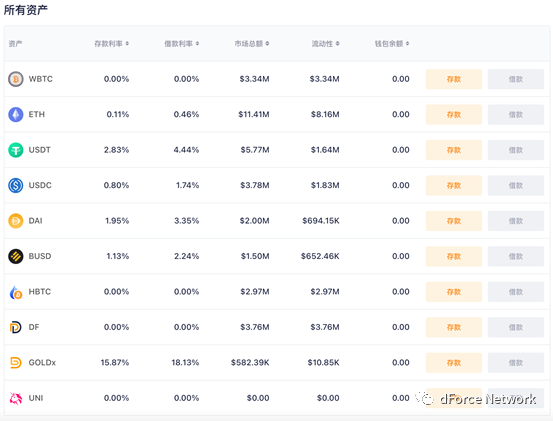The height and width of the screenshot is (421, 553).
Task: Click the 资产 column header
Action: tap(15, 43)
